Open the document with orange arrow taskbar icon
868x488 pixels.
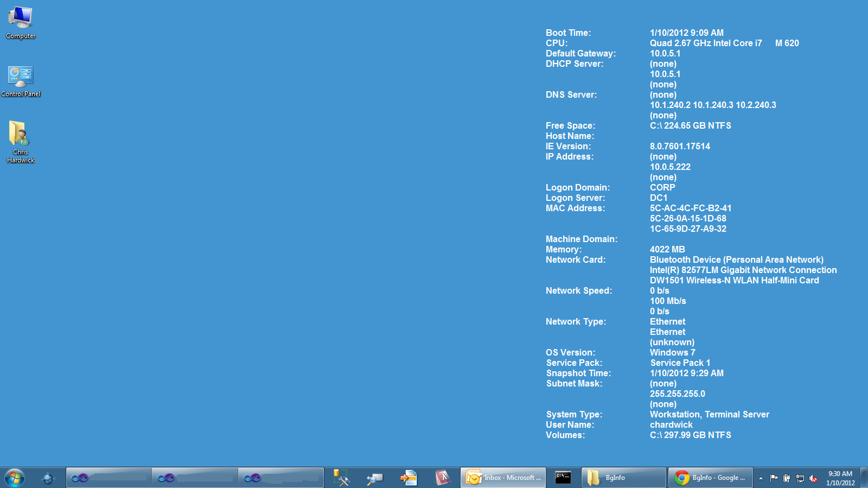[x=409, y=478]
